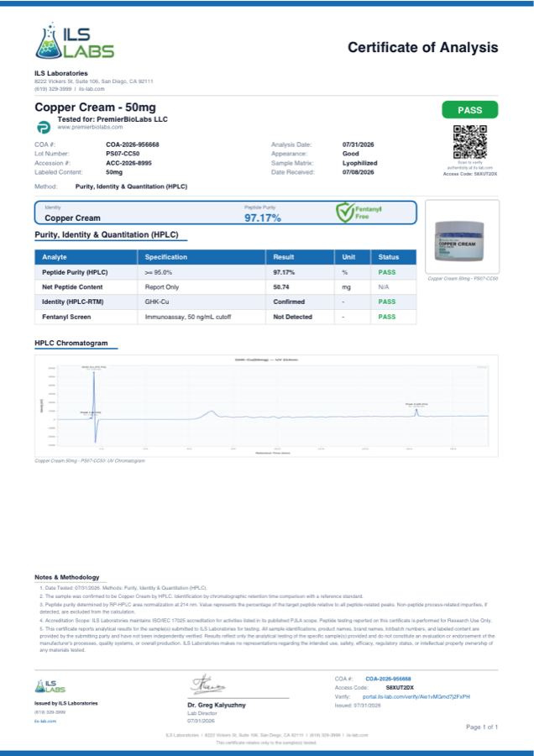
Task: Click the Fentanyl Free shield checkmark icon
Action: 345,213
